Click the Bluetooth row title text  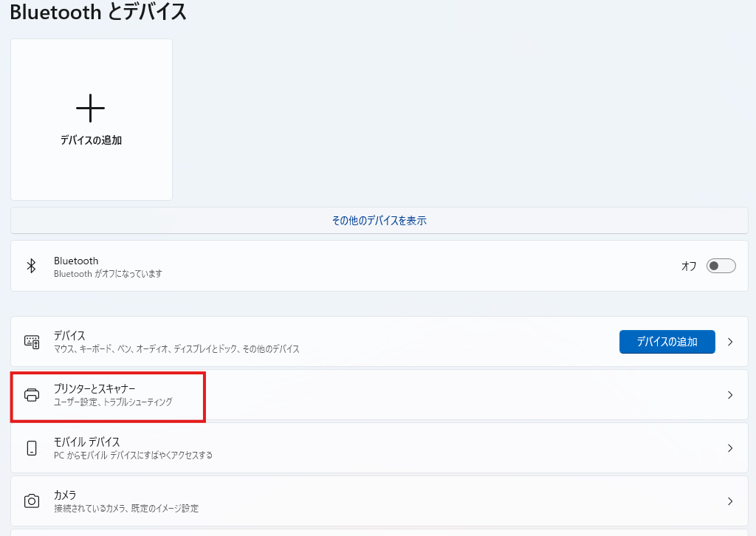pyautogui.click(x=76, y=261)
